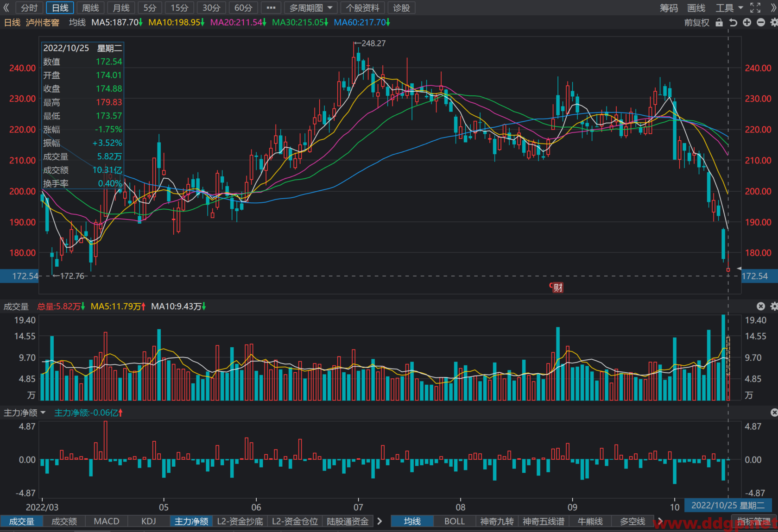Click the red 财 marker on the chart

pyautogui.click(x=557, y=288)
